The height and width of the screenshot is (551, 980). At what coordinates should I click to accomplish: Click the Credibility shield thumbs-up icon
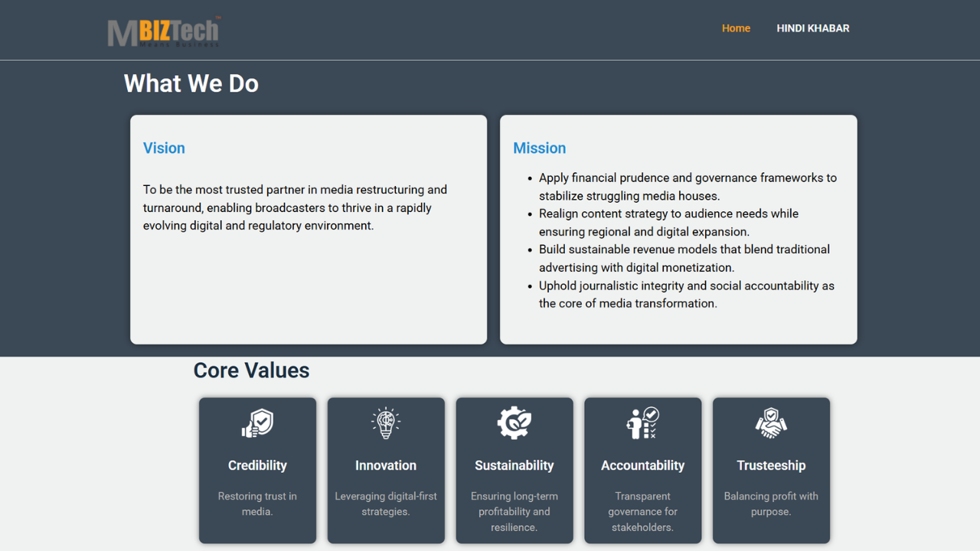coord(257,423)
